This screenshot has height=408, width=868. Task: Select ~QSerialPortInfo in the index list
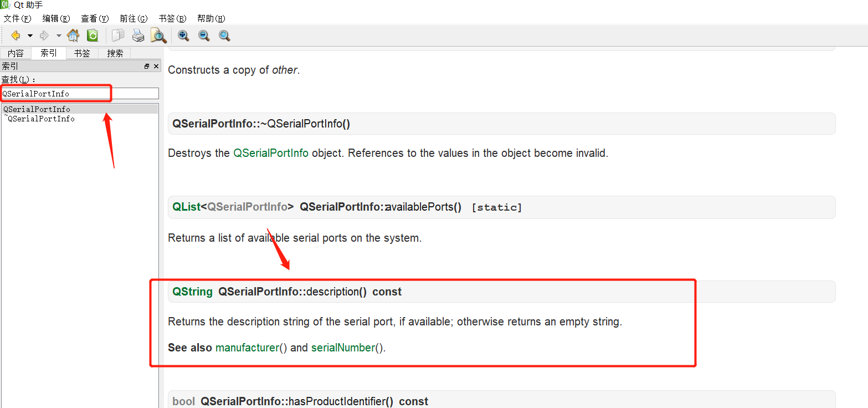click(x=80, y=119)
